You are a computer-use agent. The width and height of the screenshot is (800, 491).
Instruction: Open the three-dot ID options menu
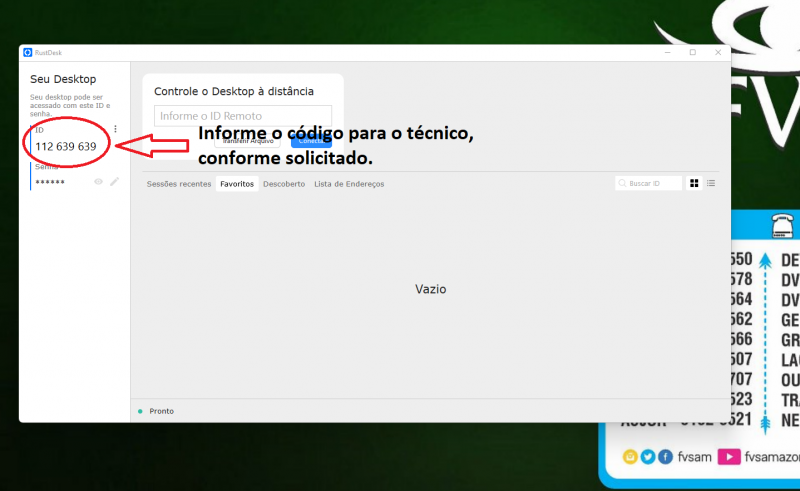click(x=116, y=129)
